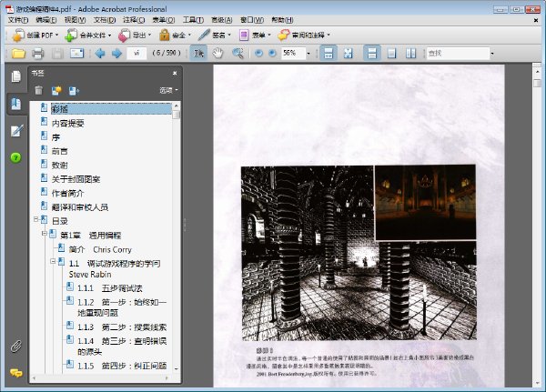Open the Bookmarks panel in the sidebar

16,104
